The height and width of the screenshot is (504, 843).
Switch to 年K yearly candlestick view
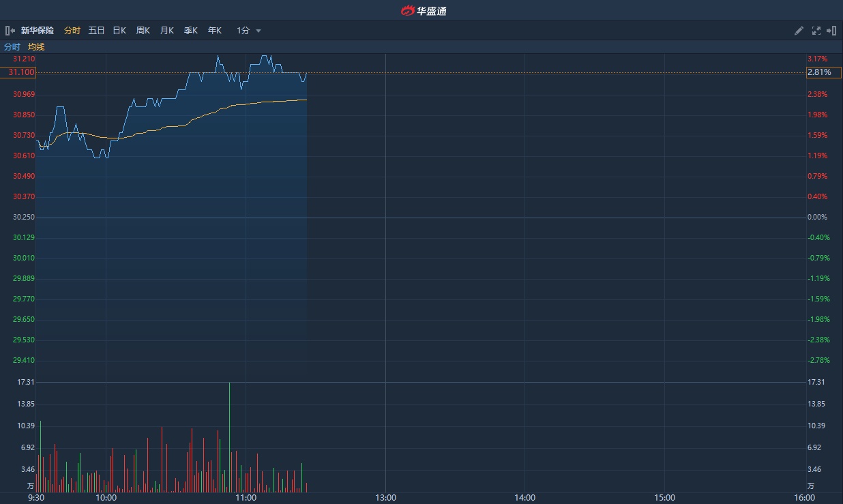tap(214, 31)
